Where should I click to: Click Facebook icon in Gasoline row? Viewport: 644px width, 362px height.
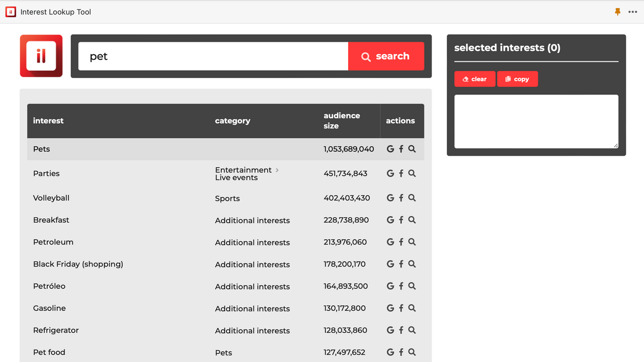(x=401, y=309)
